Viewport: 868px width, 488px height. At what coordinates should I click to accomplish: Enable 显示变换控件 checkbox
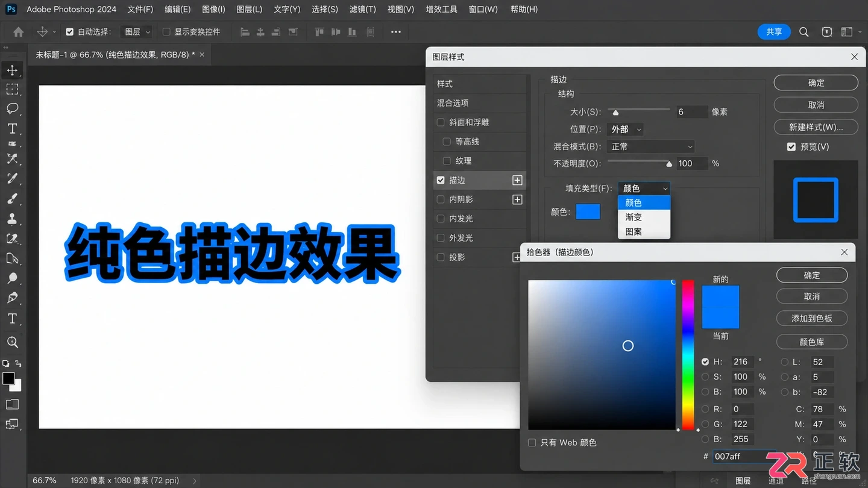pyautogui.click(x=166, y=32)
